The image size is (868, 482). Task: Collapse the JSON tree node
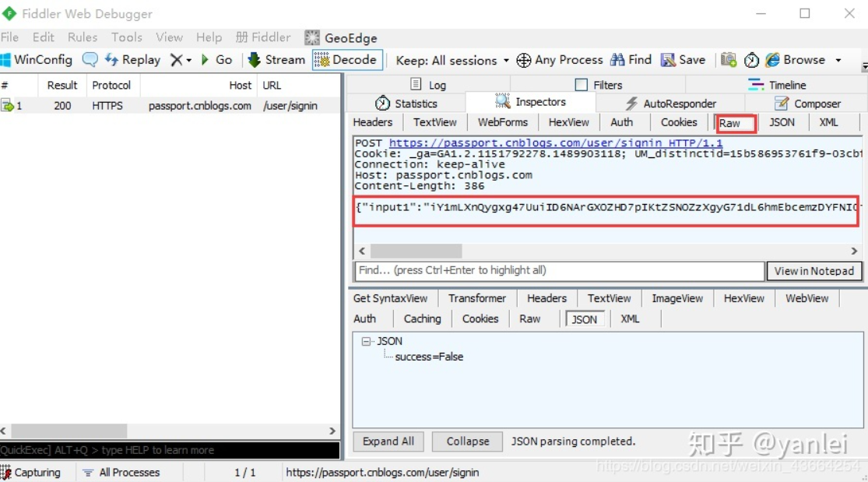(x=366, y=341)
